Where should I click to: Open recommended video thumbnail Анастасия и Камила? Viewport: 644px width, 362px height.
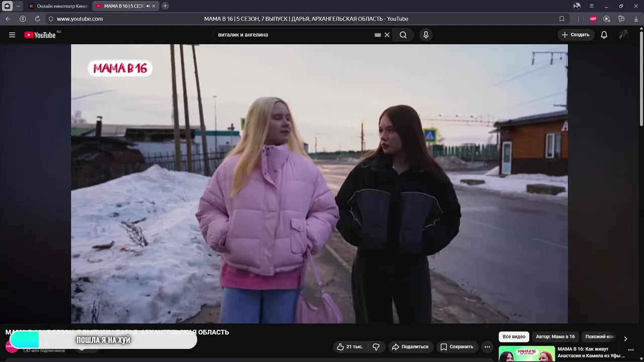pos(527,354)
